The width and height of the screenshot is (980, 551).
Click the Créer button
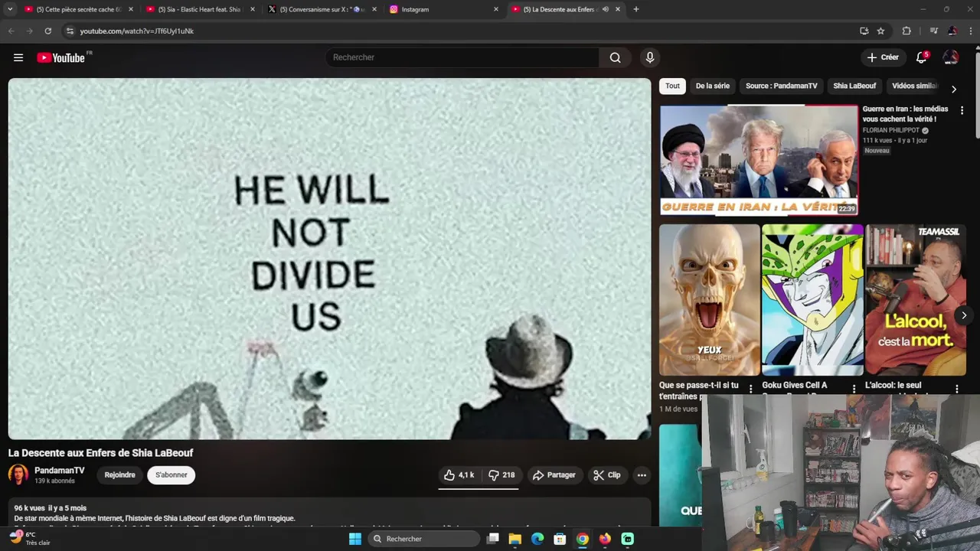click(883, 57)
